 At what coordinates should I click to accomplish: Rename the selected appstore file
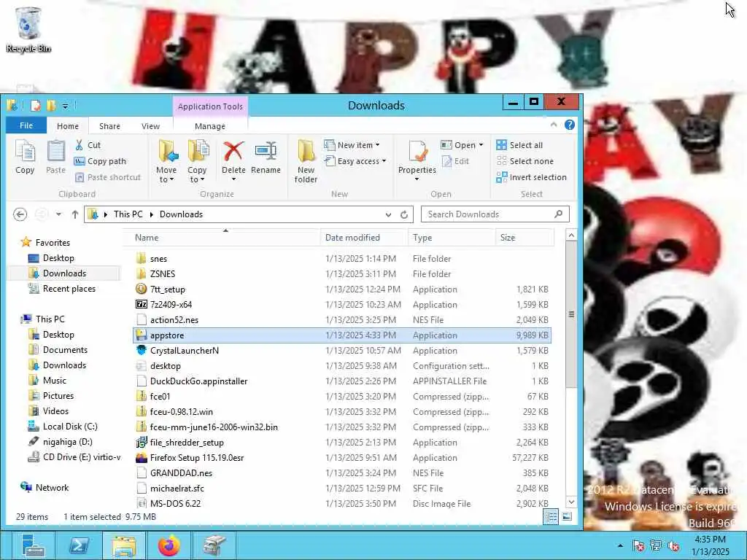tap(266, 157)
